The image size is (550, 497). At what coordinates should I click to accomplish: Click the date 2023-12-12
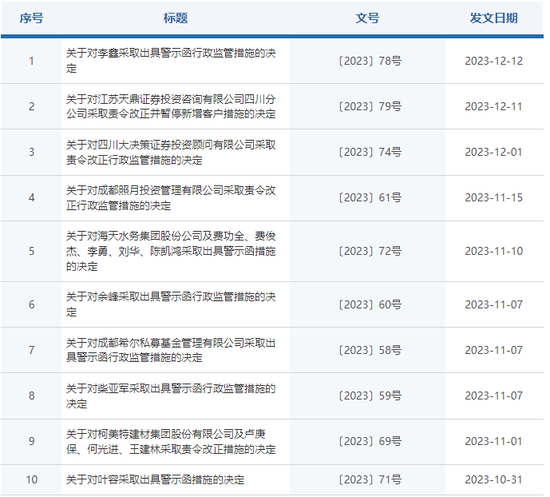tap(494, 61)
